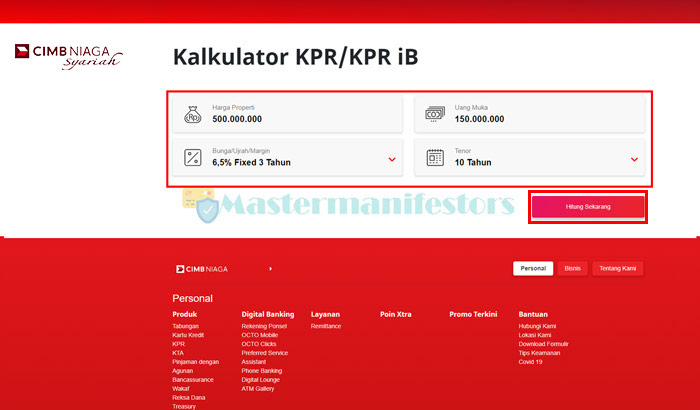Click the Personal section heading in footer

(192, 298)
